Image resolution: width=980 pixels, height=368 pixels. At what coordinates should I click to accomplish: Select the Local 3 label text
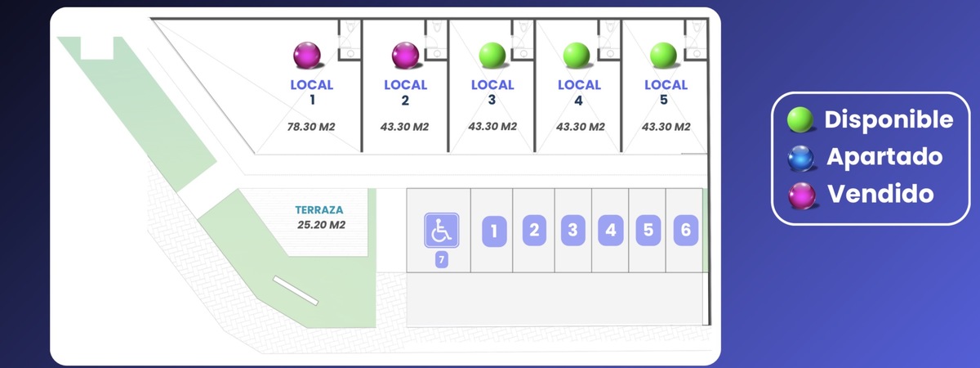pos(492,92)
